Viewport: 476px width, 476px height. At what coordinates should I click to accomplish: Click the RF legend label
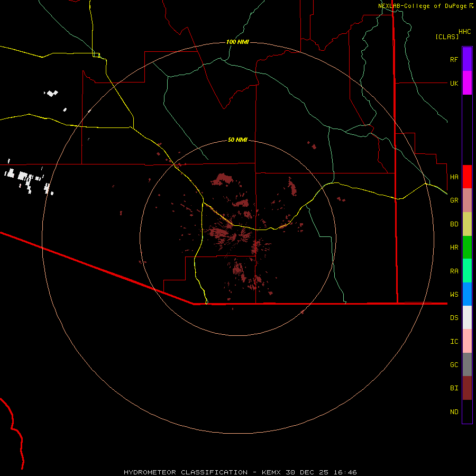pyautogui.click(x=454, y=59)
